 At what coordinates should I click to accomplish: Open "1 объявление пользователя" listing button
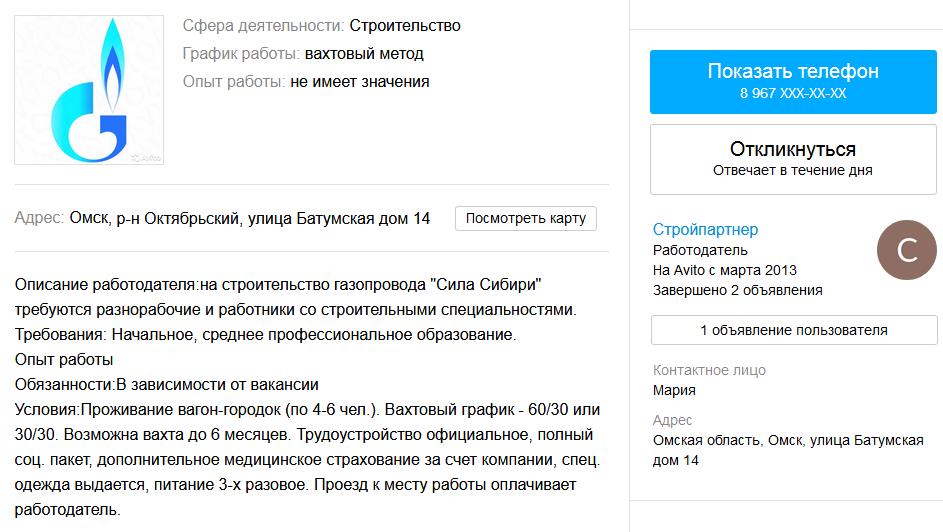(x=792, y=330)
